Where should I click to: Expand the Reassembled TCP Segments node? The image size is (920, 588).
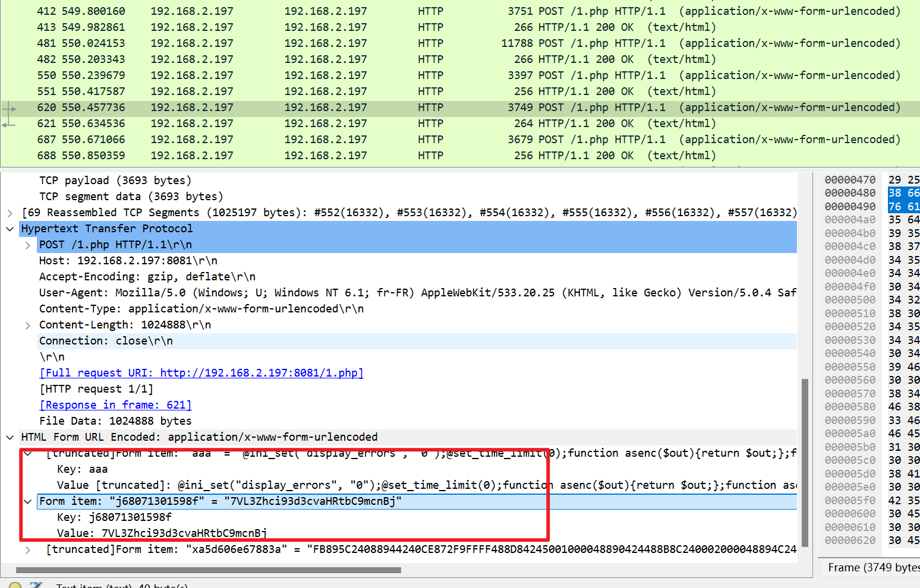10,213
